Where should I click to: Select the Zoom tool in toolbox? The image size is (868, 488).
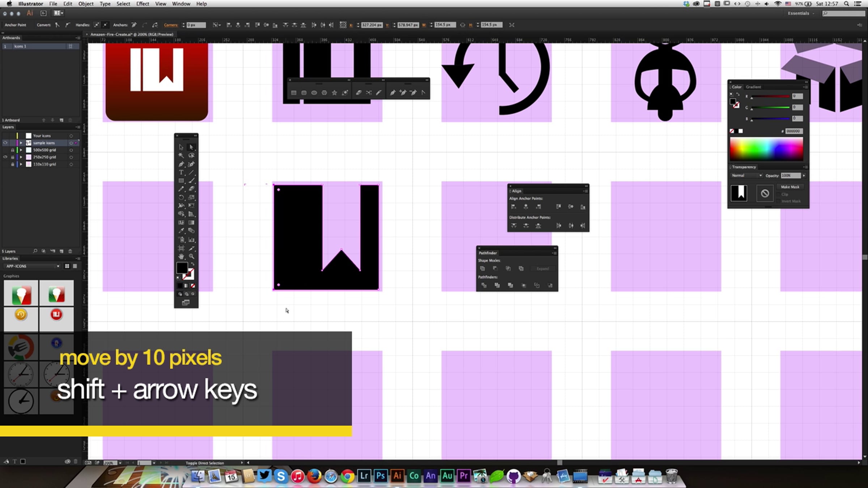(191, 256)
